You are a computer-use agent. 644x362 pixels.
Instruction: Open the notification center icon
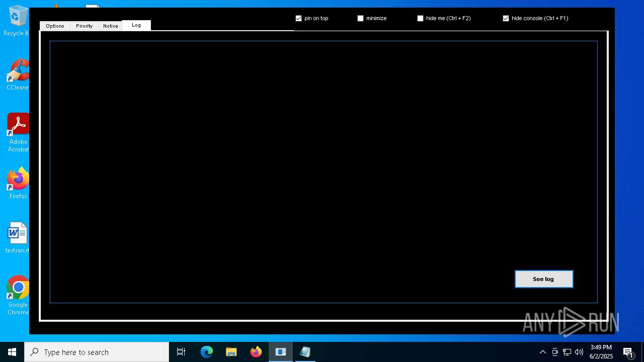(x=628, y=352)
